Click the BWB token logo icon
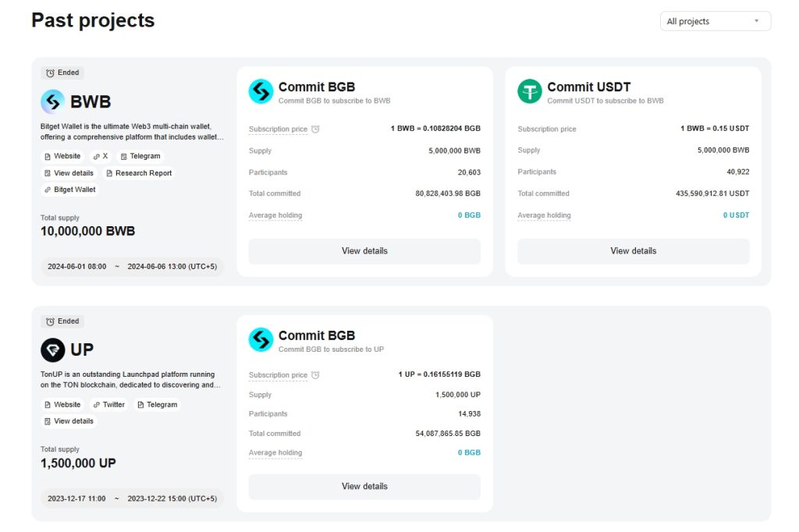Screen dimensions: 799x532 51,101
